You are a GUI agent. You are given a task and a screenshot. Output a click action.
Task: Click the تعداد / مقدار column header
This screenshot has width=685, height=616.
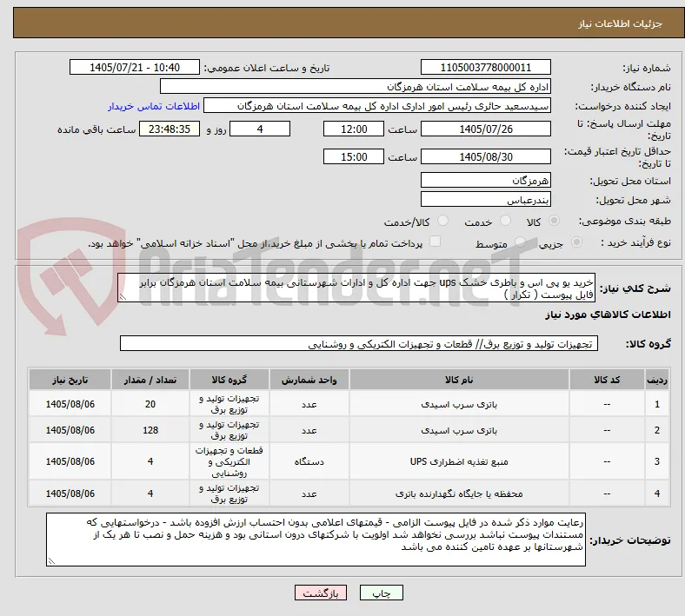150,380
